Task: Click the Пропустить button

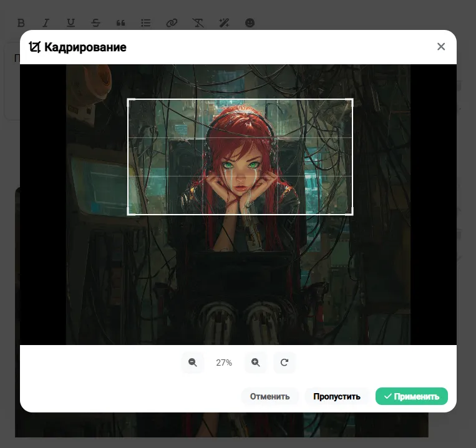Action: (337, 396)
